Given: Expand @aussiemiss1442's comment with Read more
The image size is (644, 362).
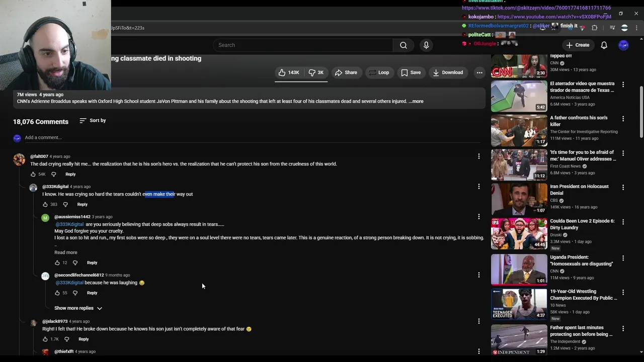Looking at the screenshot, I should (x=66, y=252).
